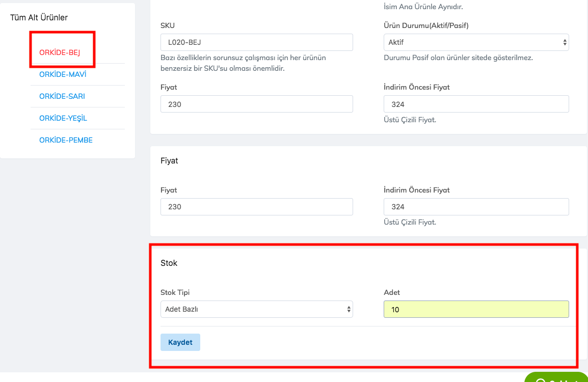Click the yellow Adet quantity field
This screenshot has width=588, height=382.
[476, 309]
